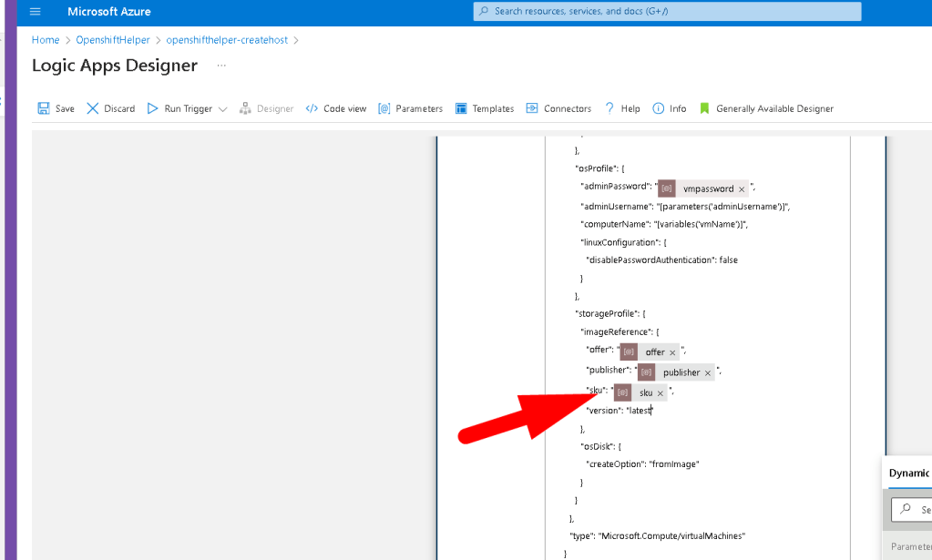Click the "osDisk" line
Screen dimensions: 932x560
pos(600,446)
